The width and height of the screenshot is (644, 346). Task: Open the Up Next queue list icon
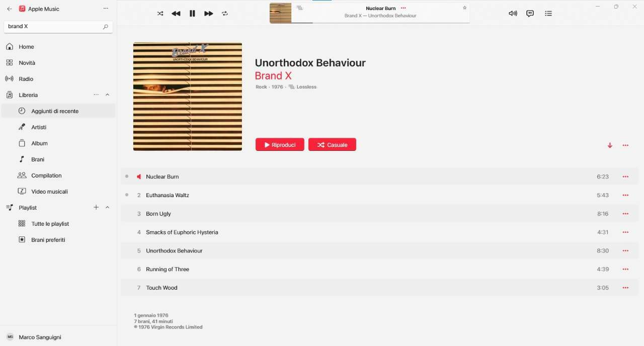pyautogui.click(x=548, y=14)
